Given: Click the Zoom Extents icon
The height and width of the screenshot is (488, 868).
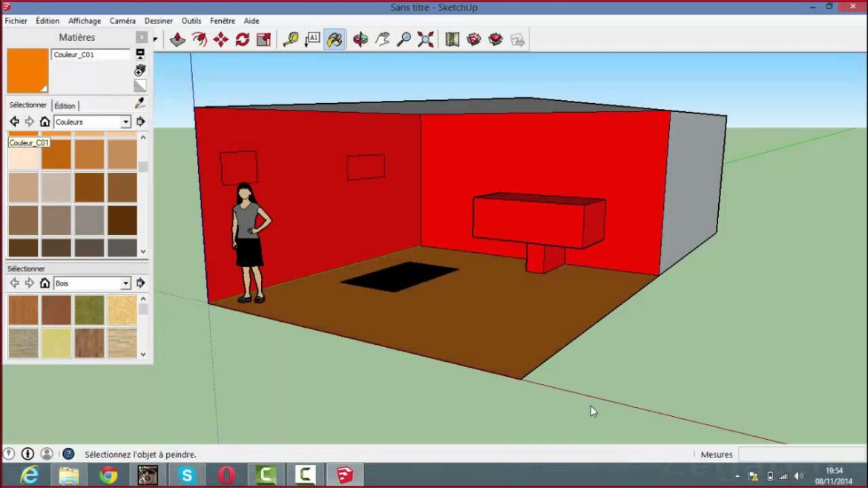Looking at the screenshot, I should click(x=425, y=40).
